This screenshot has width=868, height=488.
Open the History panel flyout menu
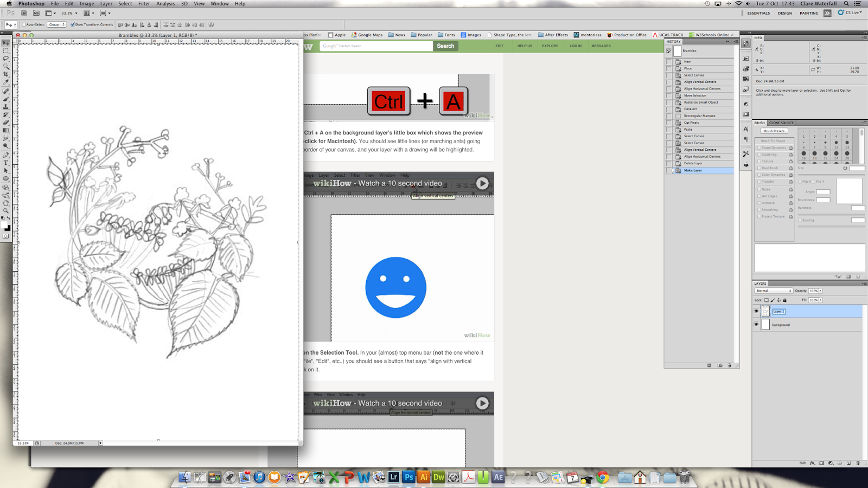pyautogui.click(x=736, y=41)
